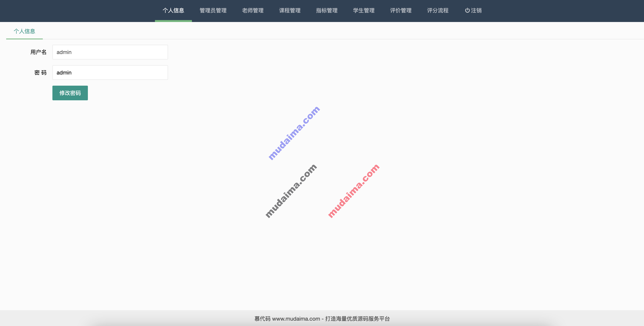
Task: Click the 密 码 field label
Action: tap(40, 73)
